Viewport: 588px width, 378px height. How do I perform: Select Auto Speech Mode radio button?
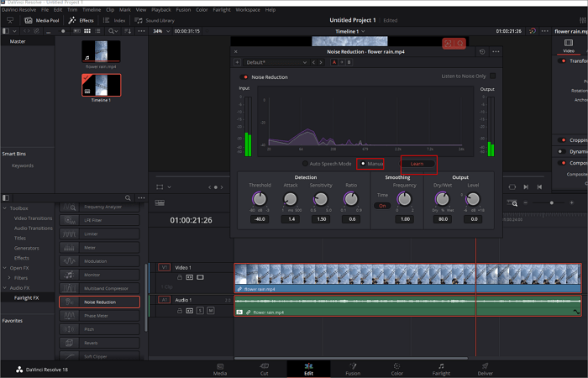305,164
